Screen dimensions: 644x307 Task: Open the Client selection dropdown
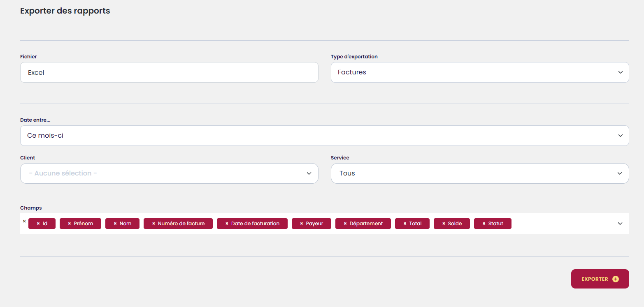tap(169, 173)
